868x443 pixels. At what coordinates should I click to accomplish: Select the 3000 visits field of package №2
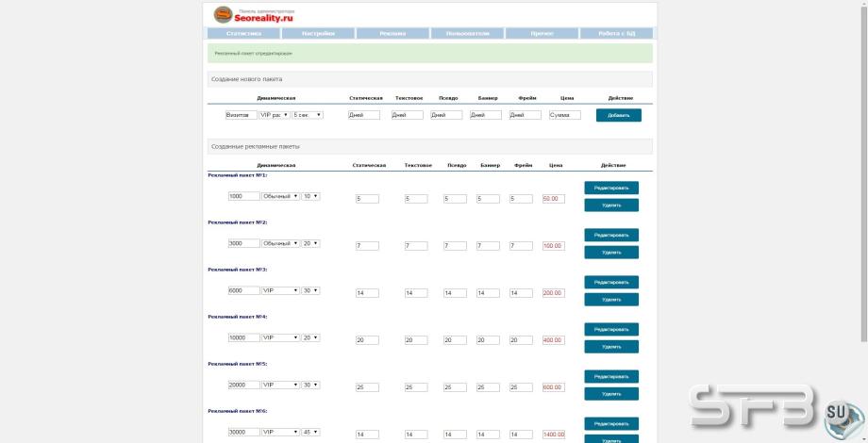point(243,243)
